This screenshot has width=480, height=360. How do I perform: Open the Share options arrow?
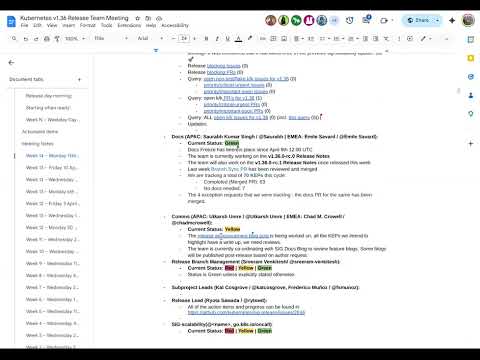point(437,21)
